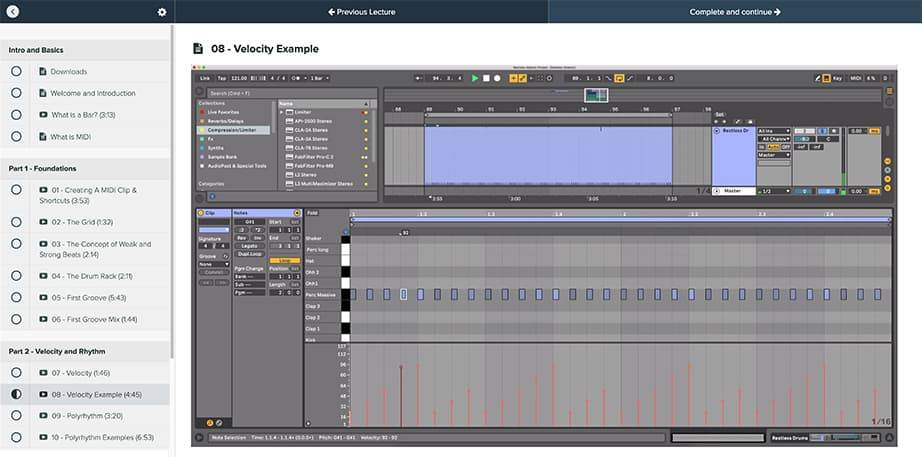Open the Master 1/2 output dropdown

pos(774,191)
